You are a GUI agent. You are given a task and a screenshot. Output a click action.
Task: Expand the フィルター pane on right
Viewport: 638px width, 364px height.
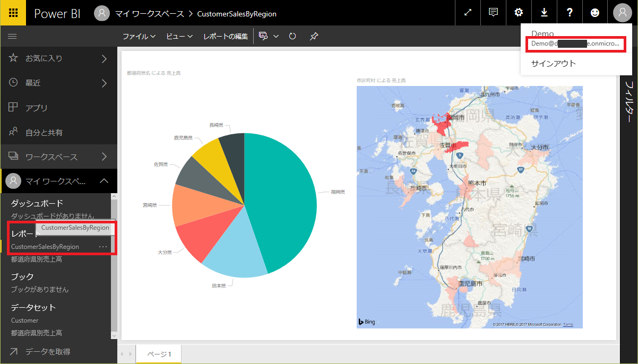click(x=629, y=102)
